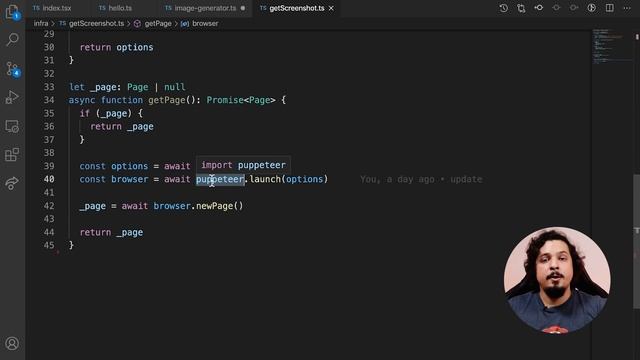Click 'async' keyword on line 34
This screenshot has height=360, width=640.
[x=82, y=100]
